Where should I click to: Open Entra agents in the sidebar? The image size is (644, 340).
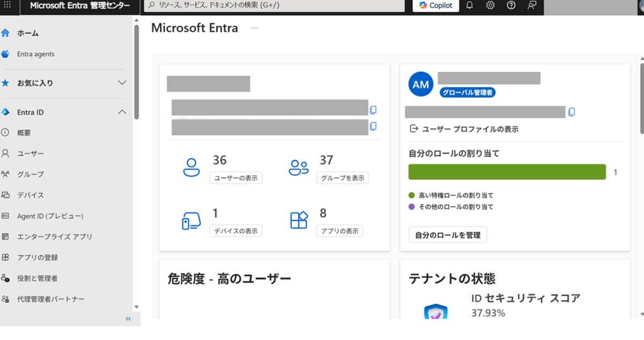(35, 54)
